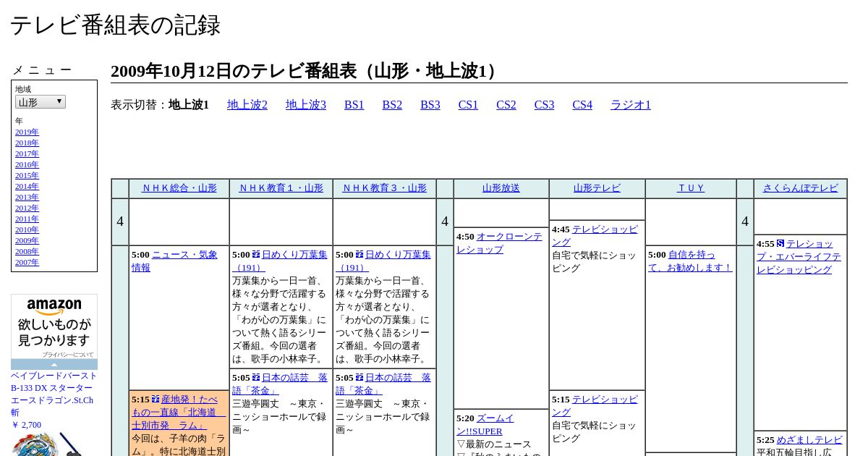
Task: Select year 2009年 in menu
Action: click(x=27, y=241)
